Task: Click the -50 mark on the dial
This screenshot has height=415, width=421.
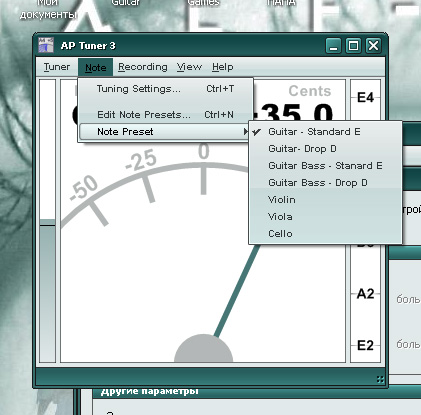Action: pyautogui.click(x=84, y=188)
